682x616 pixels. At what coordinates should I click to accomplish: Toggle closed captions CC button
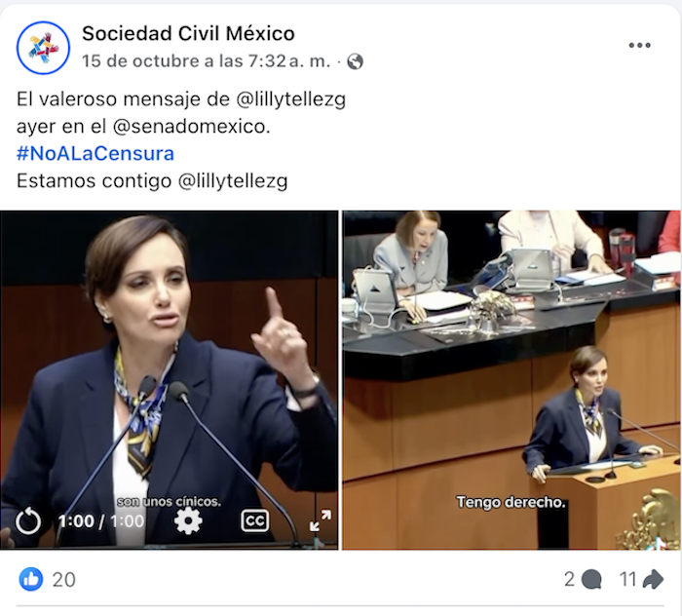click(x=254, y=520)
